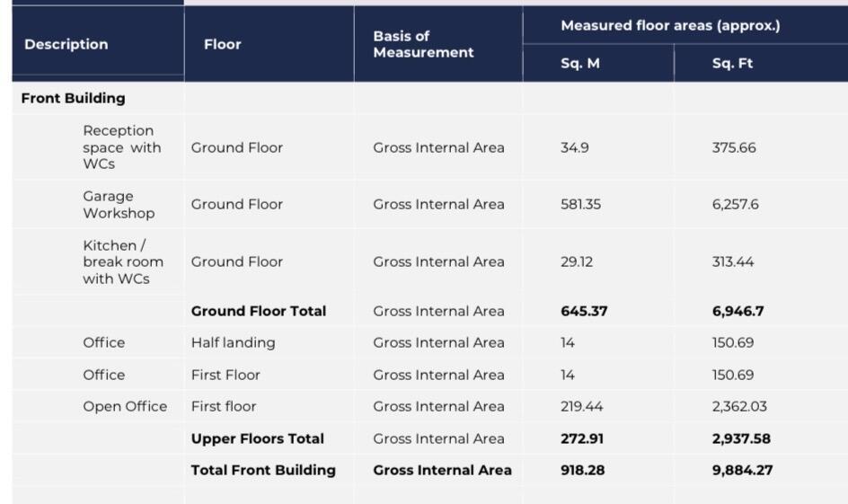The width and height of the screenshot is (848, 504).
Task: Select the Total Front Building label
Action: click(x=263, y=471)
